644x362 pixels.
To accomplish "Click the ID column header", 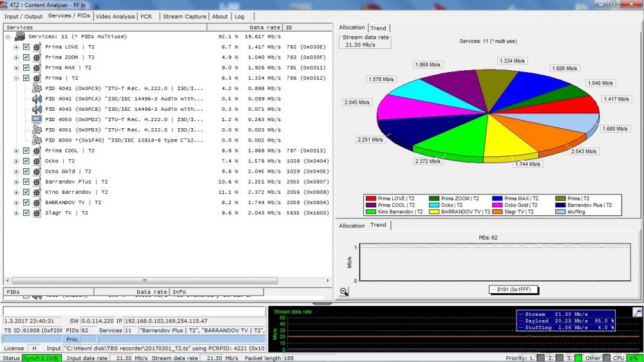I will tap(307, 27).
